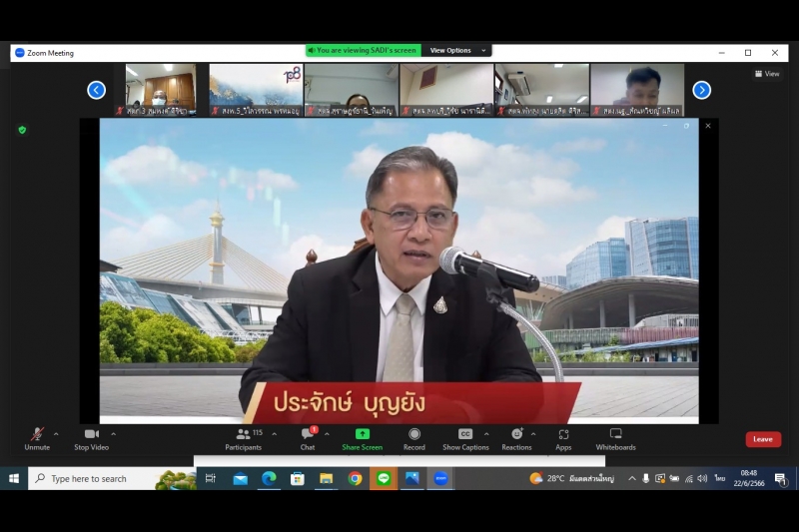The width and height of the screenshot is (799, 532).
Task: Click the red Leave button
Action: (x=763, y=439)
